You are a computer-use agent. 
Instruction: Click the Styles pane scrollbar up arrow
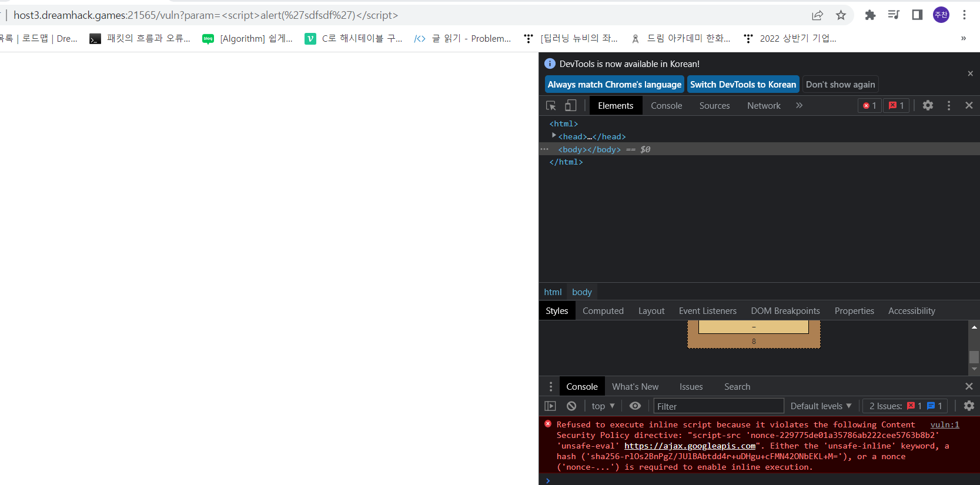tap(974, 326)
